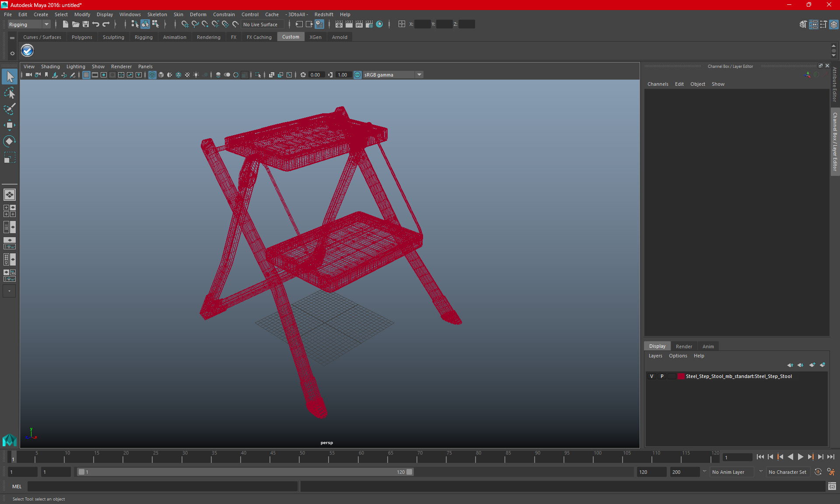Image resolution: width=840 pixels, height=504 pixels.
Task: Expand the vertical Attribute Editor tab
Action: 835,84
